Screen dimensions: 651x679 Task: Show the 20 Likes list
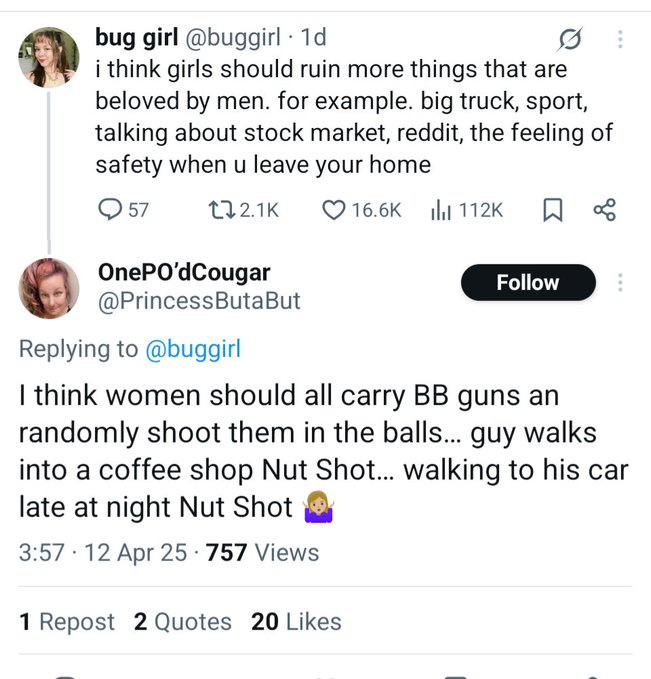click(x=296, y=622)
